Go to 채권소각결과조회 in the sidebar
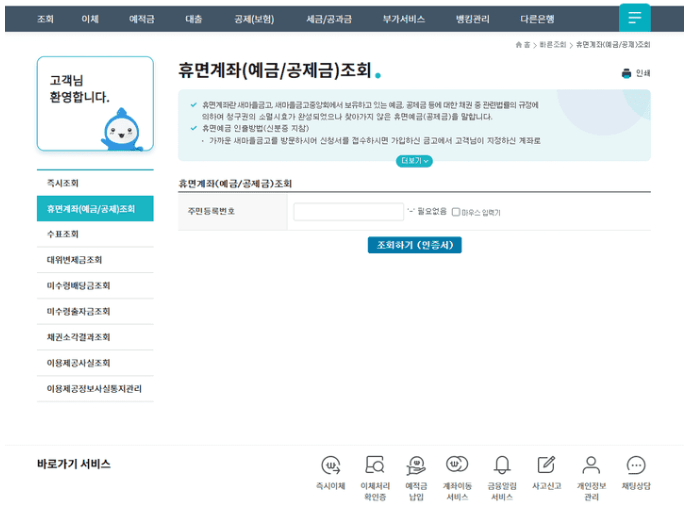 pos(79,337)
